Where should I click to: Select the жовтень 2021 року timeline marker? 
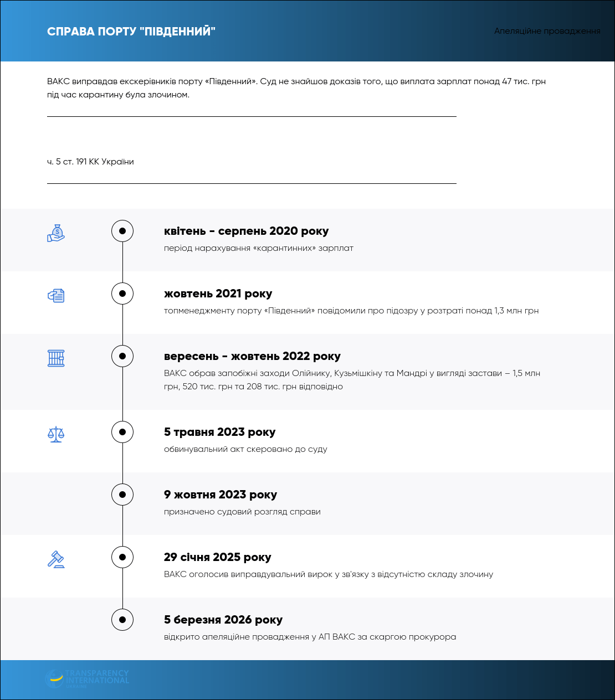[122, 294]
